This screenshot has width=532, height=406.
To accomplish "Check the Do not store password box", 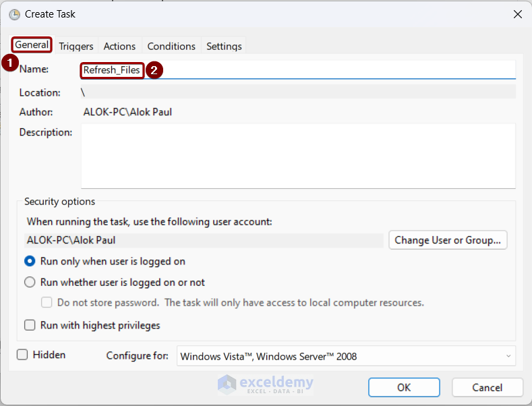I will point(47,303).
